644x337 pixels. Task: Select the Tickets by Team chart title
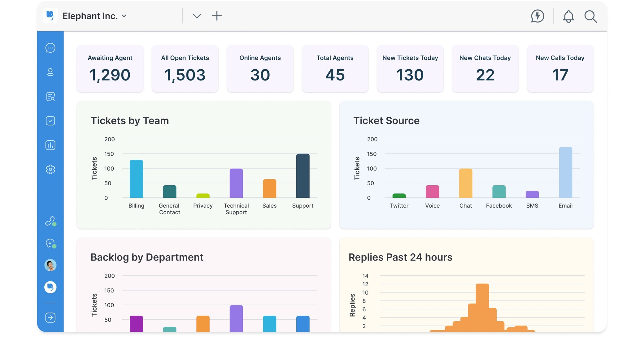(x=129, y=121)
